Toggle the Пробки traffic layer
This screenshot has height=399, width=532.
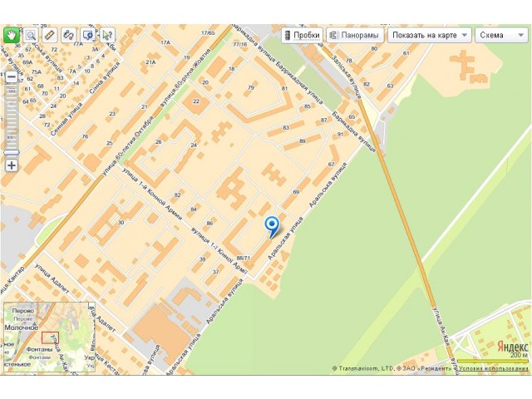[x=302, y=35]
